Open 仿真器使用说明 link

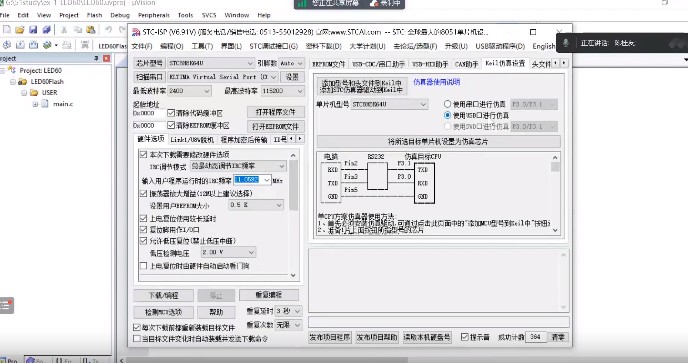pyautogui.click(x=437, y=82)
